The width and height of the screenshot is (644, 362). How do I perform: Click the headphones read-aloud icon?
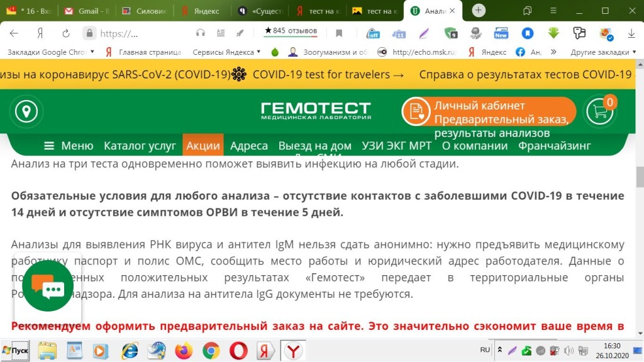coord(201,33)
